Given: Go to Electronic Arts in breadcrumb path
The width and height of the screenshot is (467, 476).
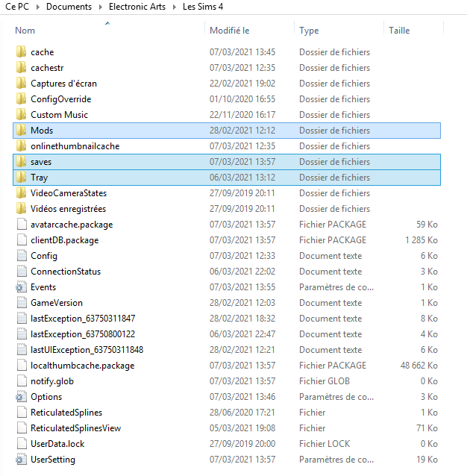Looking at the screenshot, I should pyautogui.click(x=137, y=7).
